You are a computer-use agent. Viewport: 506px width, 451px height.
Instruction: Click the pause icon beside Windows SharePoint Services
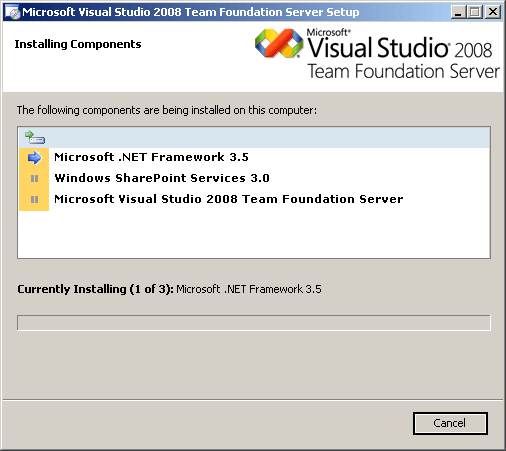tap(34, 179)
